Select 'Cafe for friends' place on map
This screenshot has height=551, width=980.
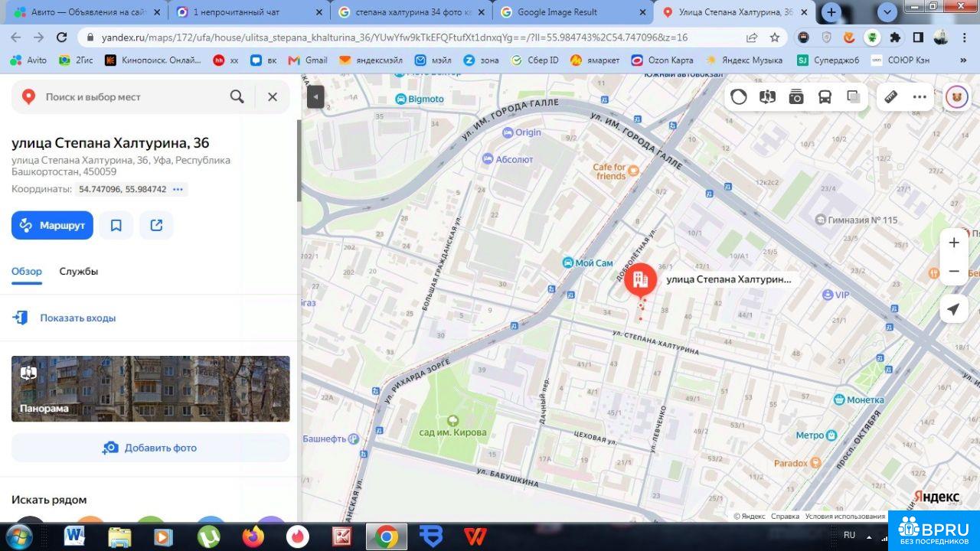coord(616,171)
